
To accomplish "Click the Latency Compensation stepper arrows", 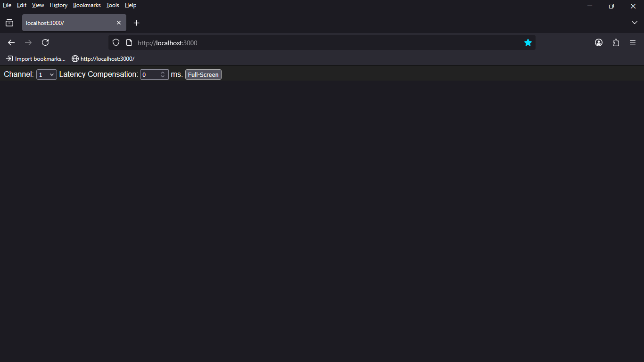I will pos(163,74).
